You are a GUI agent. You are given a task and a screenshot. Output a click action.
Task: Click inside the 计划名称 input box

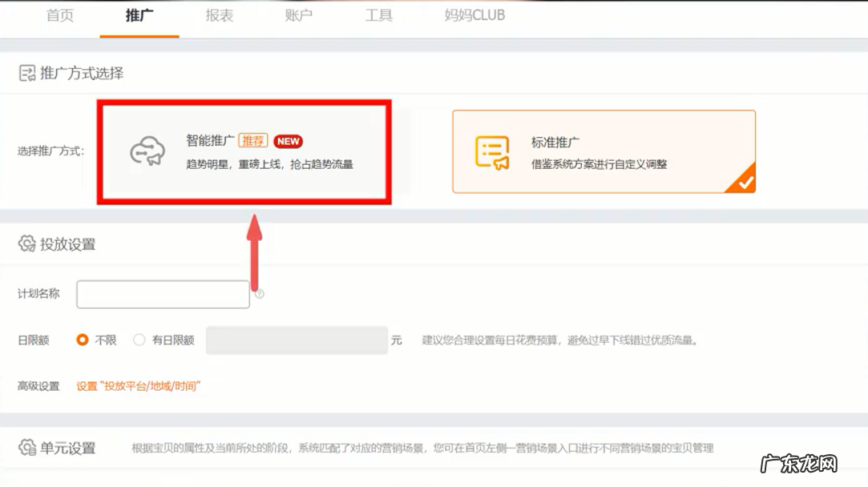[x=163, y=294]
